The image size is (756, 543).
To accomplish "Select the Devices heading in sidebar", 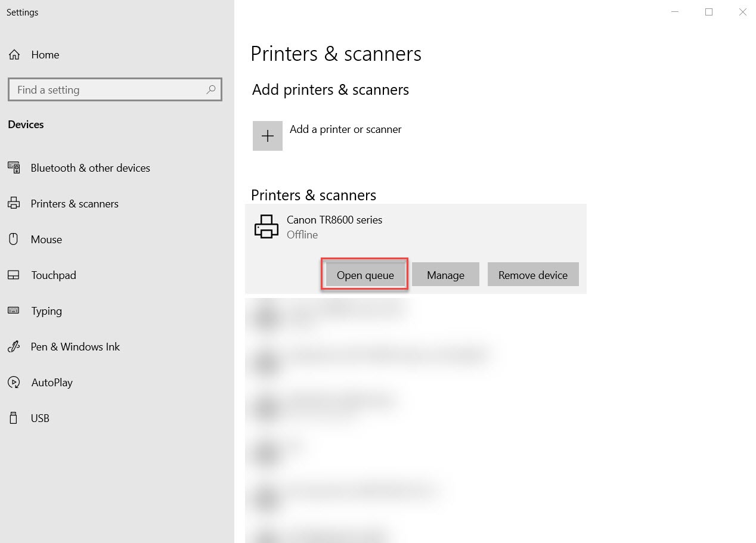I will click(x=26, y=125).
